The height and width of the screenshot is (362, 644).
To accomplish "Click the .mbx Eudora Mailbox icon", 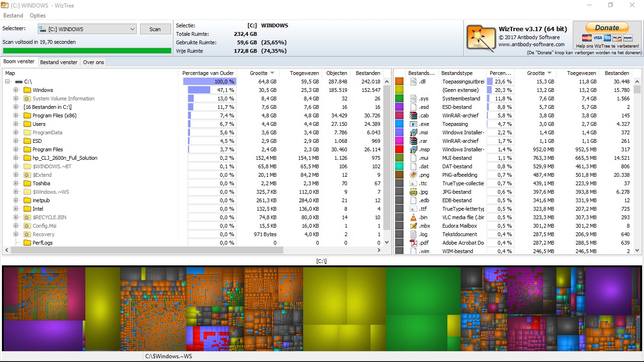I will 413,226.
